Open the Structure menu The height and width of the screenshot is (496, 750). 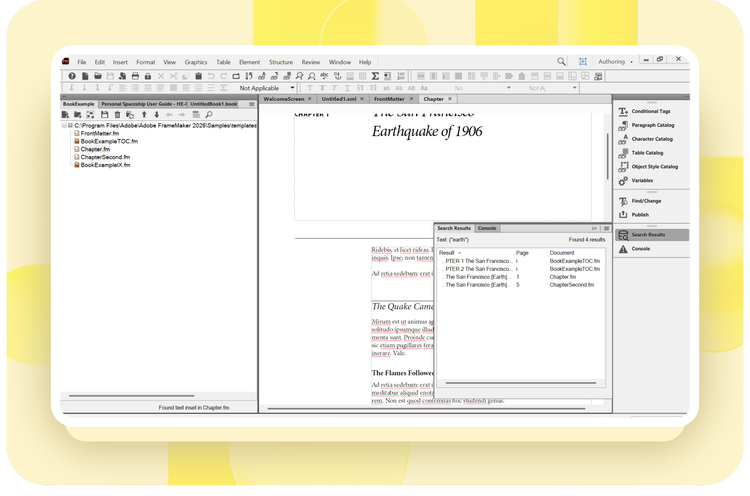[281, 62]
